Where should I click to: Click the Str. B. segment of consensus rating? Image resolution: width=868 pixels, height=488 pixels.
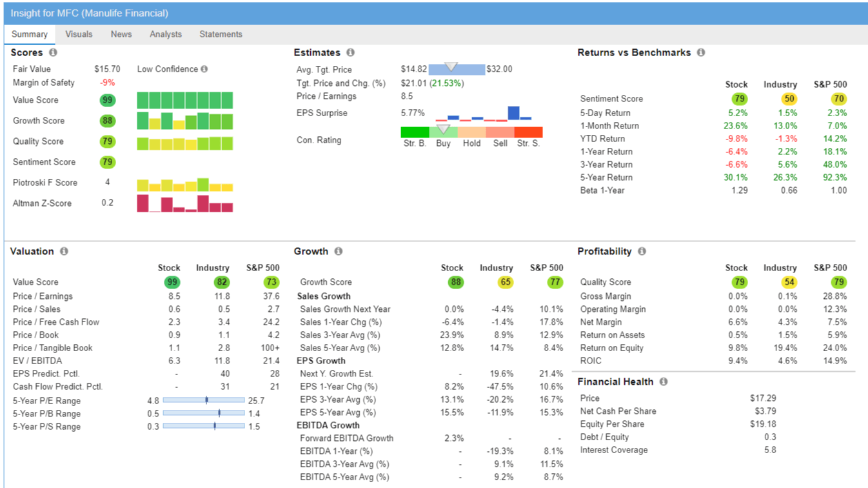415,132
